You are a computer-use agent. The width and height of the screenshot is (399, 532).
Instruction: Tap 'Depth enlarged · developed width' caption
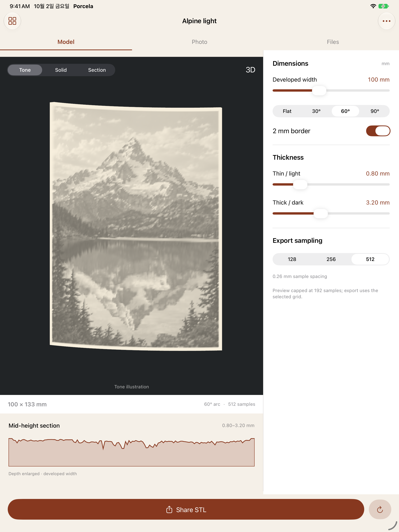tap(43, 474)
